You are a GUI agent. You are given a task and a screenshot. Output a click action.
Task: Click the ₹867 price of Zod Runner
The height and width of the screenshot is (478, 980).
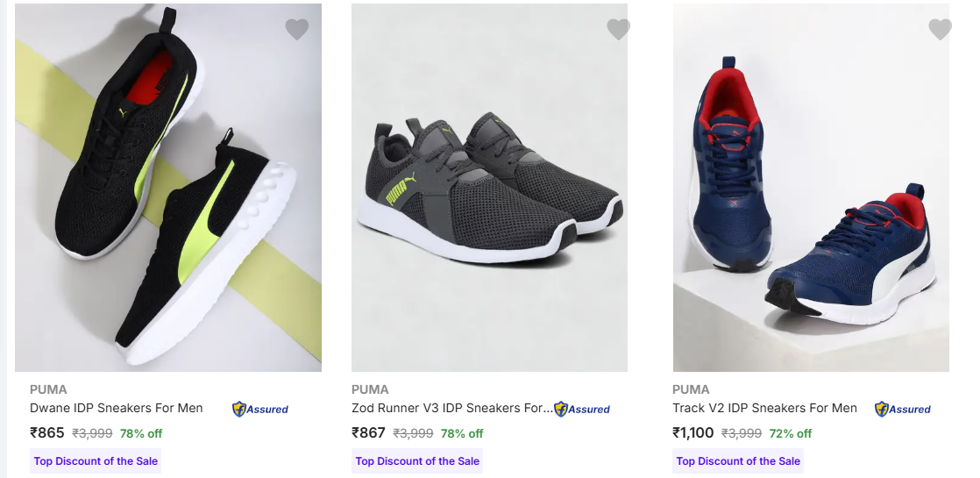click(x=369, y=432)
